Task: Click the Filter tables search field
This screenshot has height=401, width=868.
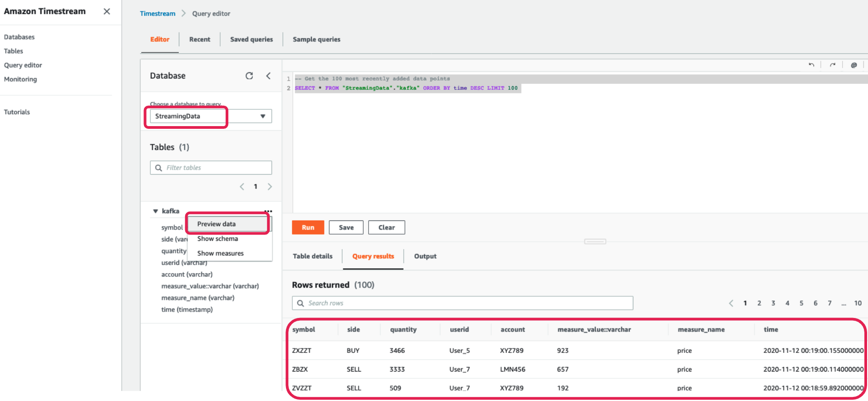Action: (x=211, y=167)
